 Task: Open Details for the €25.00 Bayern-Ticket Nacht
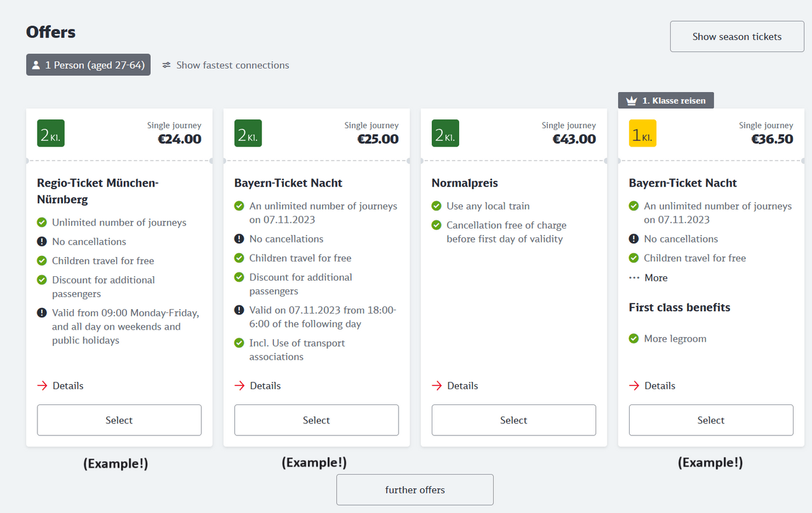pyautogui.click(x=258, y=385)
